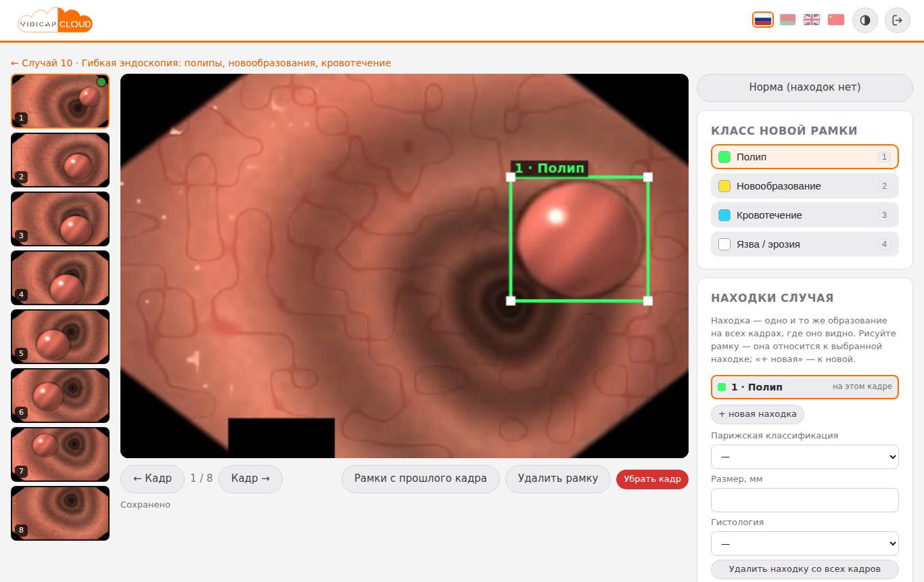Click the 1 · Полип label above the green box

click(x=549, y=169)
